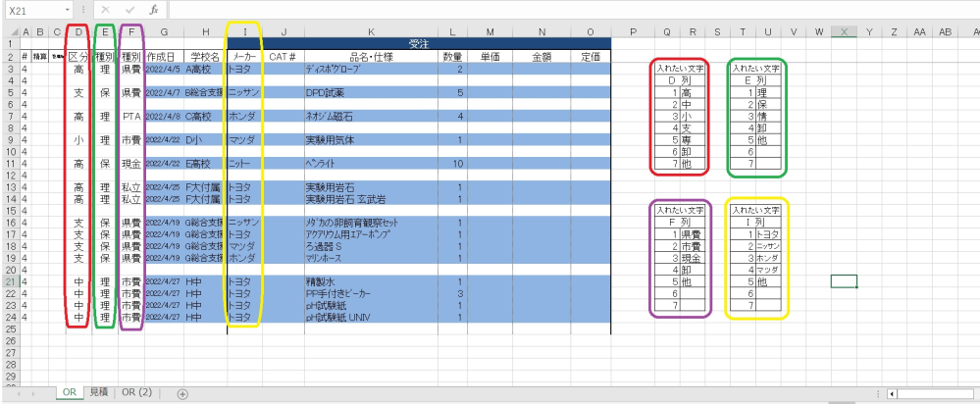This screenshot has width=980, height=404.
Task: Click the E高校 school cell
Action: 206,164
